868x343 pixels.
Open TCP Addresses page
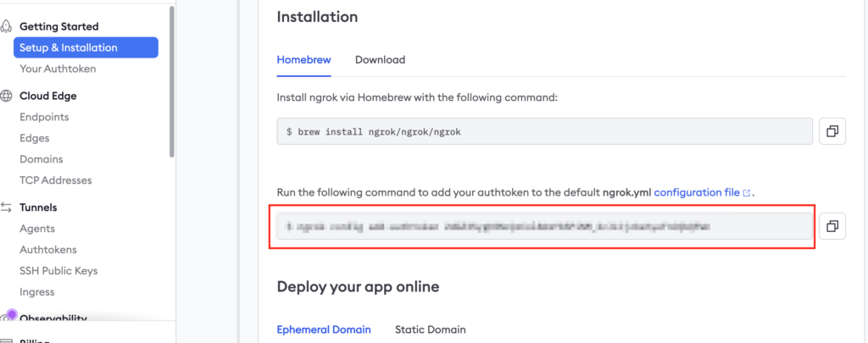[x=56, y=180]
